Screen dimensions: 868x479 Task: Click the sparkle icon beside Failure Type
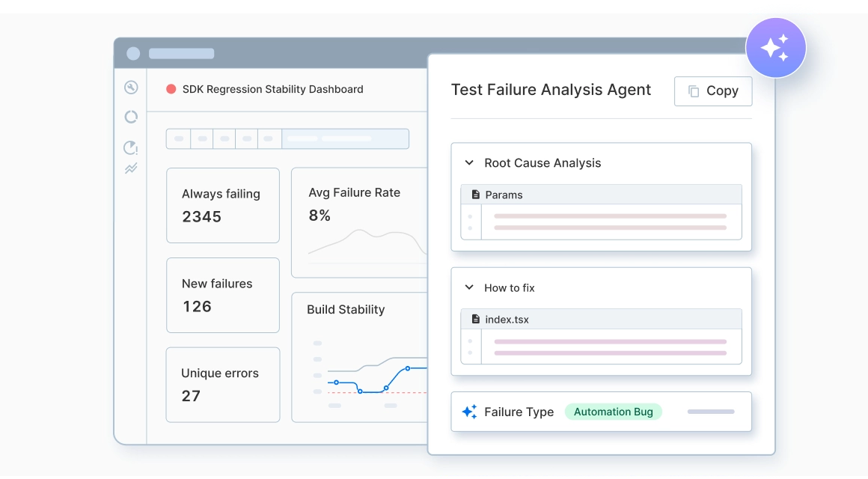[469, 411]
